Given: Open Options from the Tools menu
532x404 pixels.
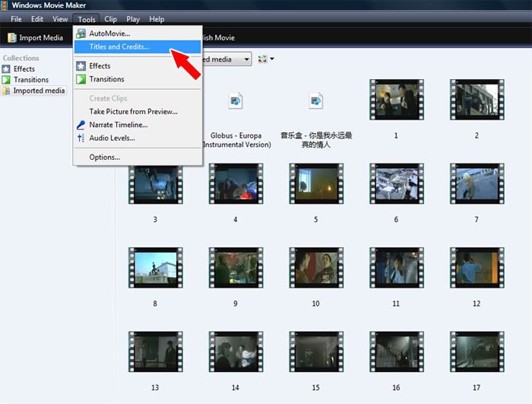Looking at the screenshot, I should pyautogui.click(x=104, y=157).
